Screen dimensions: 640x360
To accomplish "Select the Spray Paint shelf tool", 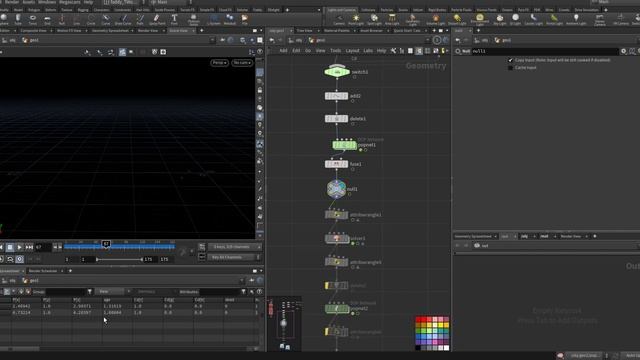I will (x=157, y=19).
